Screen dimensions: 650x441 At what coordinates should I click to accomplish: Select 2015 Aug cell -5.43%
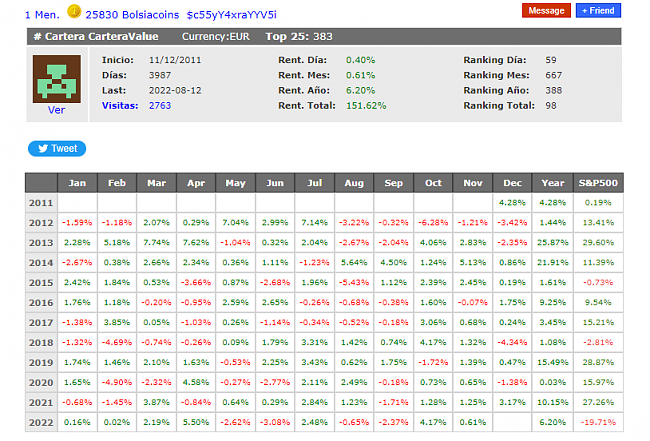pyautogui.click(x=354, y=282)
